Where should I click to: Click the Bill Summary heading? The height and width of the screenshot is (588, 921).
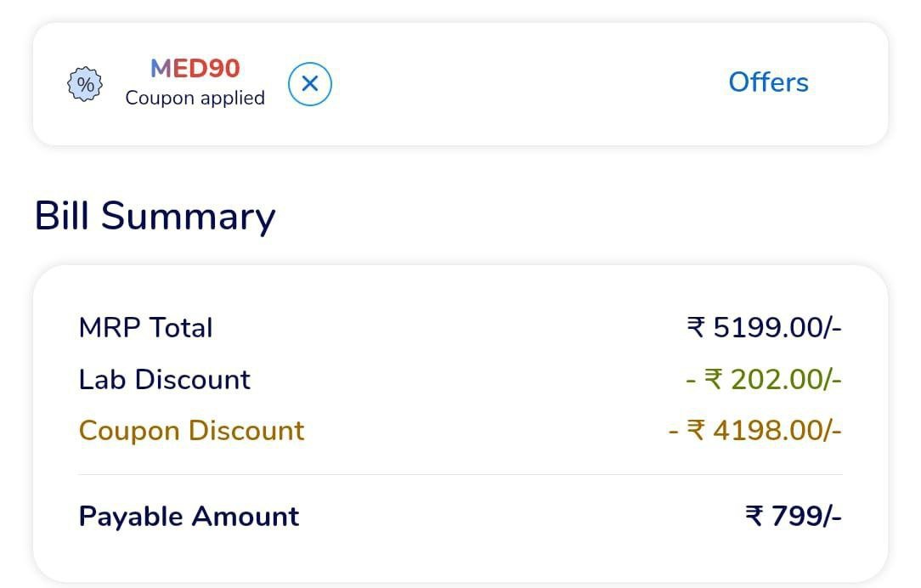coord(155,216)
